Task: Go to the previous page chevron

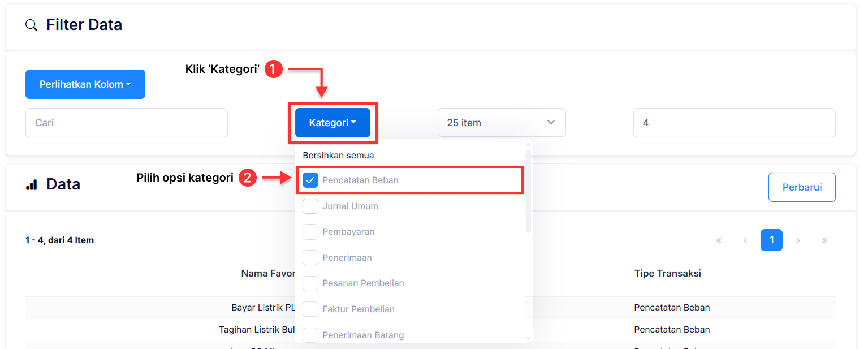Action: pos(745,240)
